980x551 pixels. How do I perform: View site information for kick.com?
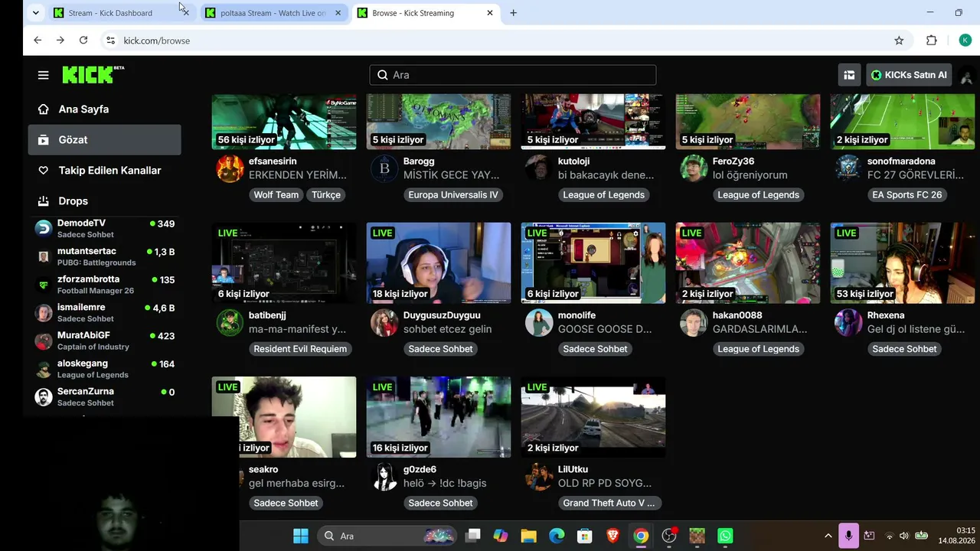click(110, 41)
